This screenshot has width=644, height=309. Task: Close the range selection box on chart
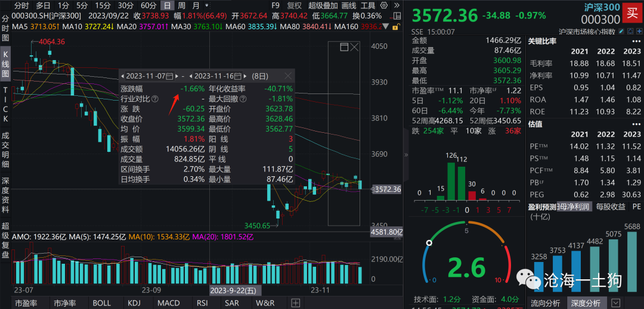pos(354,47)
